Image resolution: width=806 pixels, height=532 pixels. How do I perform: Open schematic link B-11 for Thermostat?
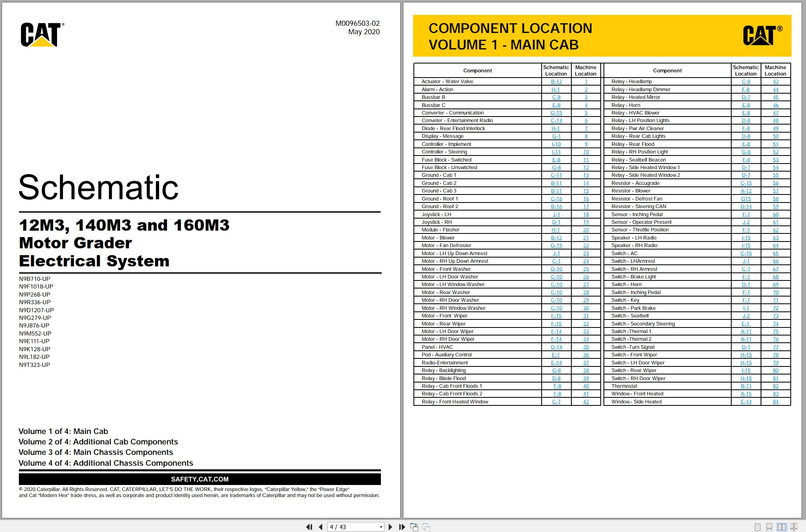coord(746,386)
